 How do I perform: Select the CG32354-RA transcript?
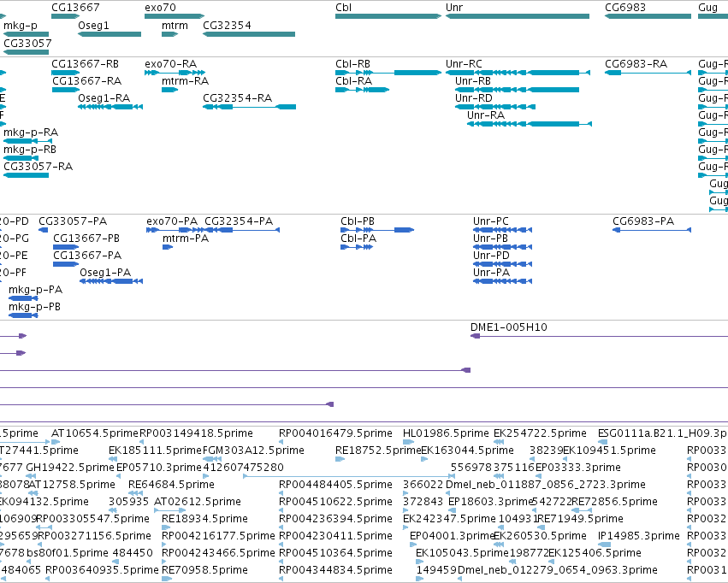click(x=249, y=107)
